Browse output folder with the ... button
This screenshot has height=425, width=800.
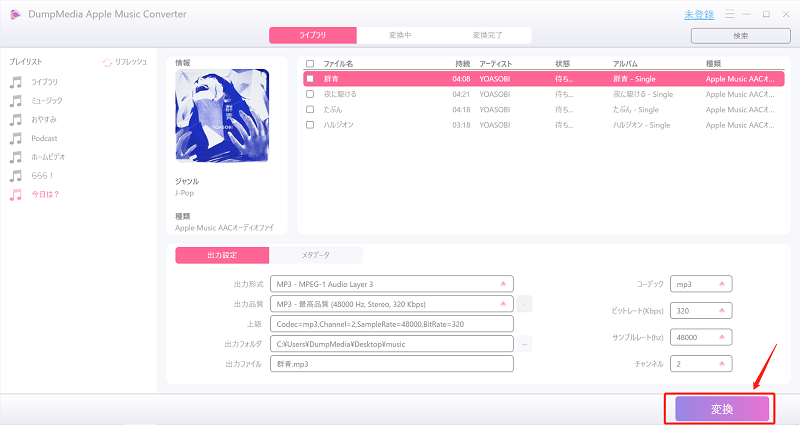(x=524, y=344)
